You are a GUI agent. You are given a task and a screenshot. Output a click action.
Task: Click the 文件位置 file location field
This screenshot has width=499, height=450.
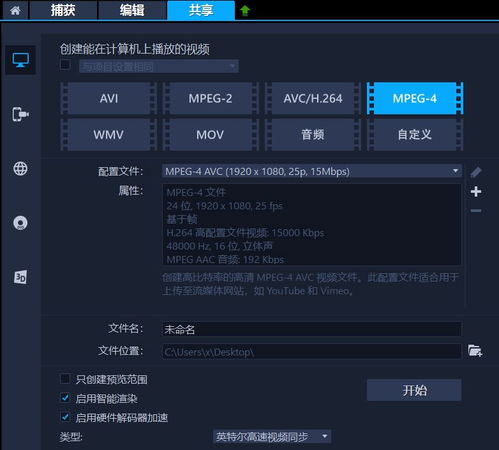tap(312, 352)
